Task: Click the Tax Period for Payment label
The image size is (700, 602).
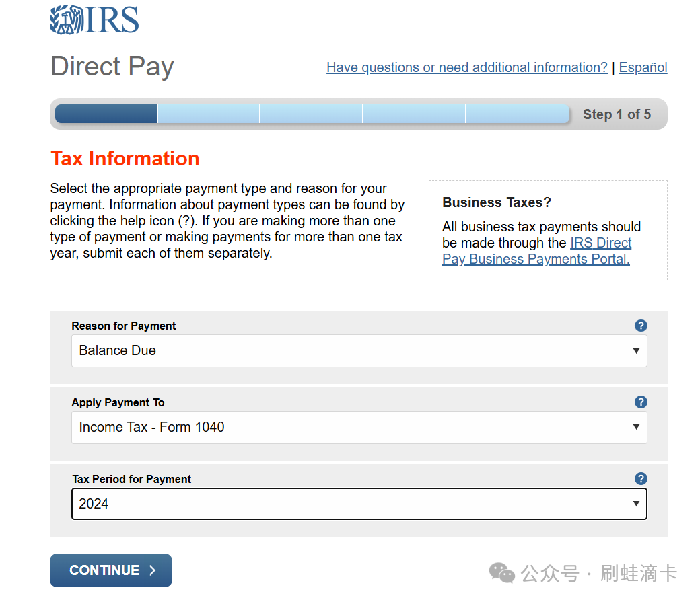Action: point(132,480)
